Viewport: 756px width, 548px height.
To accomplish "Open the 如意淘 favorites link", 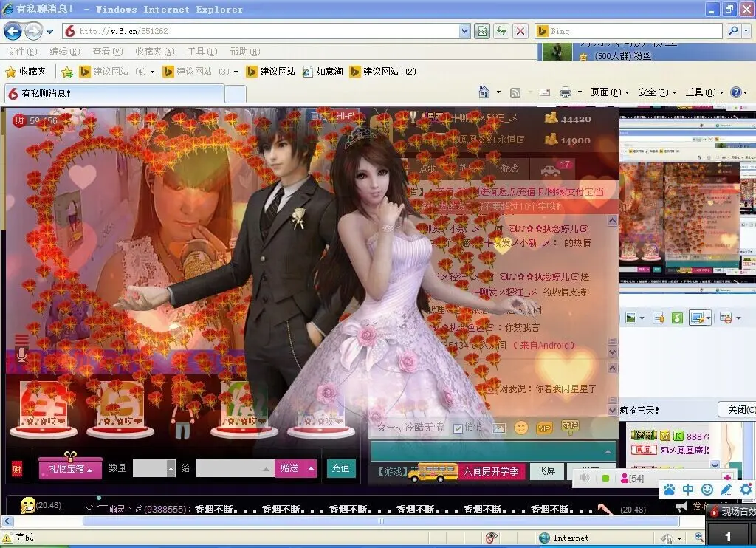I will point(323,72).
